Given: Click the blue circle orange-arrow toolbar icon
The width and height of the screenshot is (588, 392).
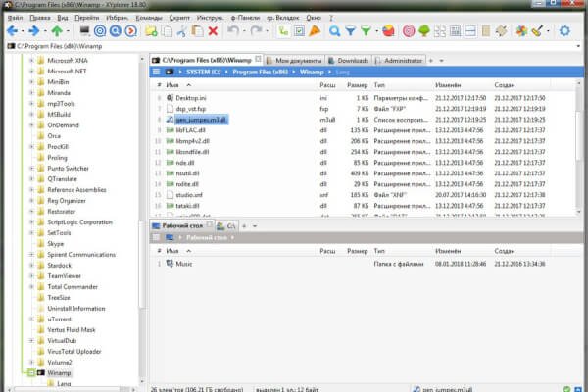Looking at the screenshot, I should tap(131, 31).
